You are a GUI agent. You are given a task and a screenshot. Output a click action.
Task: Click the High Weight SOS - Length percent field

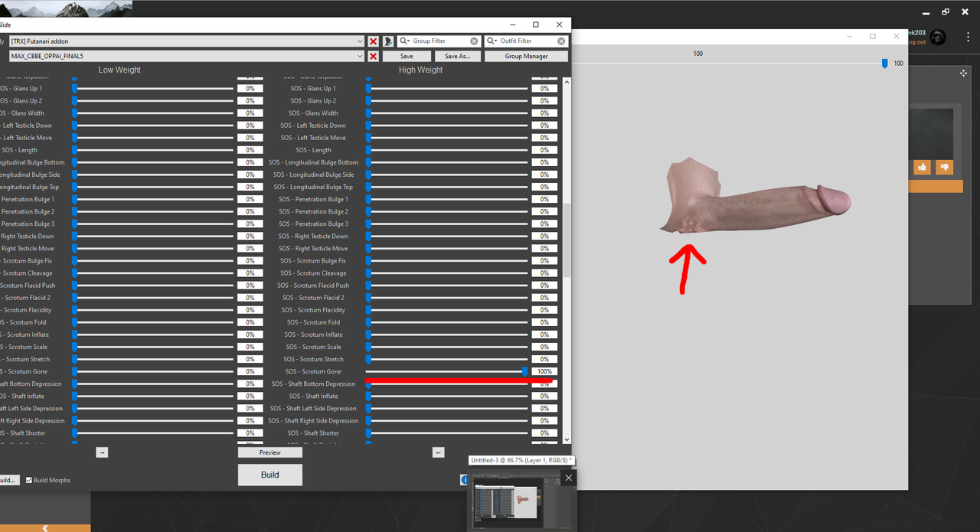(x=544, y=150)
